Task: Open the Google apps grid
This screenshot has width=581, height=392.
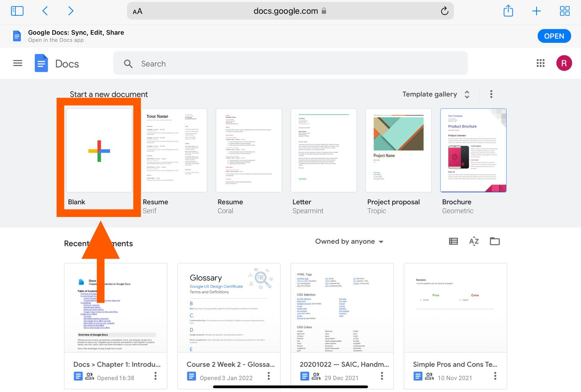Action: tap(540, 63)
